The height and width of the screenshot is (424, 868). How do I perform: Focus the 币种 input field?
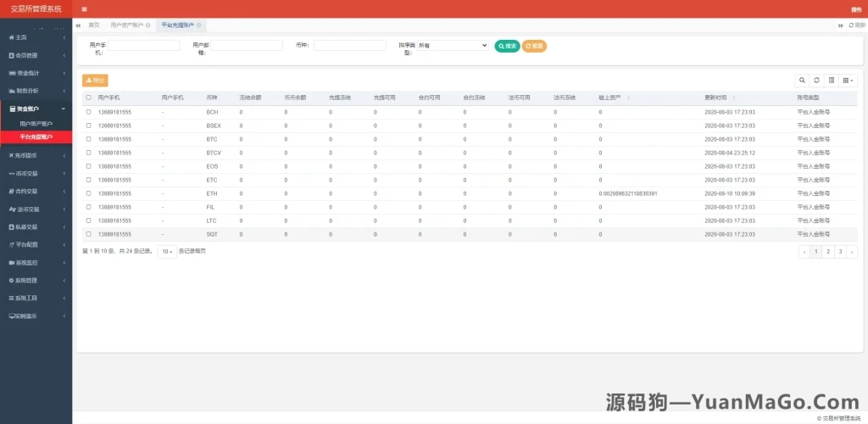tap(350, 46)
